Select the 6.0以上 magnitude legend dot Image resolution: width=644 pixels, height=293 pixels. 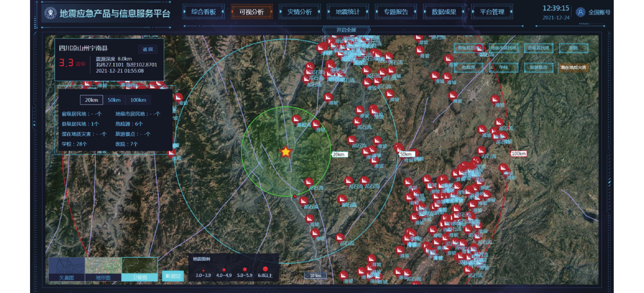coord(266,269)
